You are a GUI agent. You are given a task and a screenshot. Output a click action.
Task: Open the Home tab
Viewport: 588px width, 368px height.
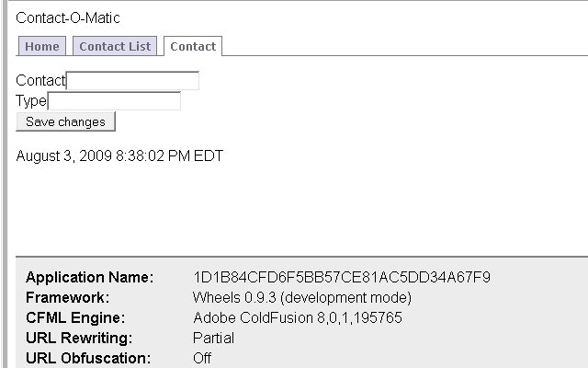coord(42,46)
